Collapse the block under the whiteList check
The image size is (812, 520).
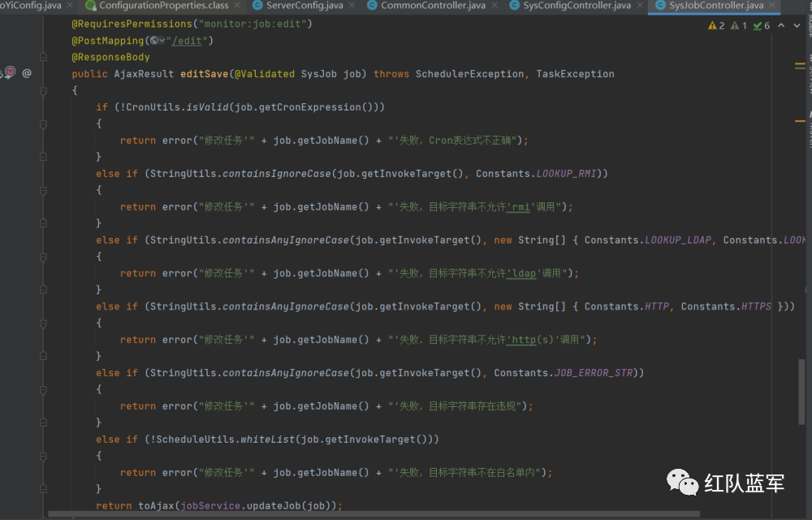pyautogui.click(x=44, y=457)
